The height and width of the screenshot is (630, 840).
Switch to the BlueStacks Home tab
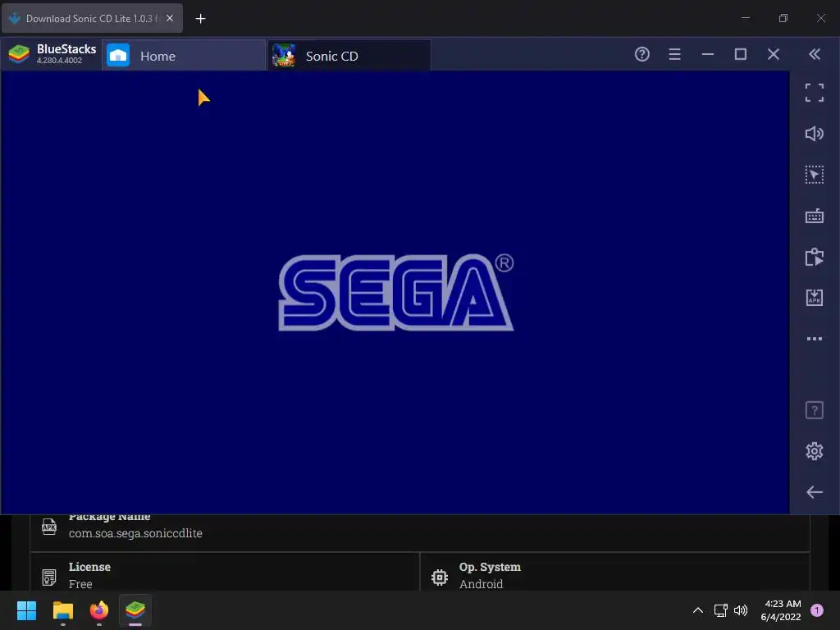pyautogui.click(x=184, y=56)
